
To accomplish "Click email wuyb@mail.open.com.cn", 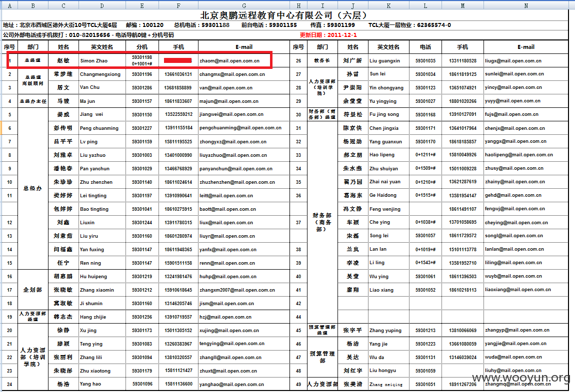I will coord(513,276).
